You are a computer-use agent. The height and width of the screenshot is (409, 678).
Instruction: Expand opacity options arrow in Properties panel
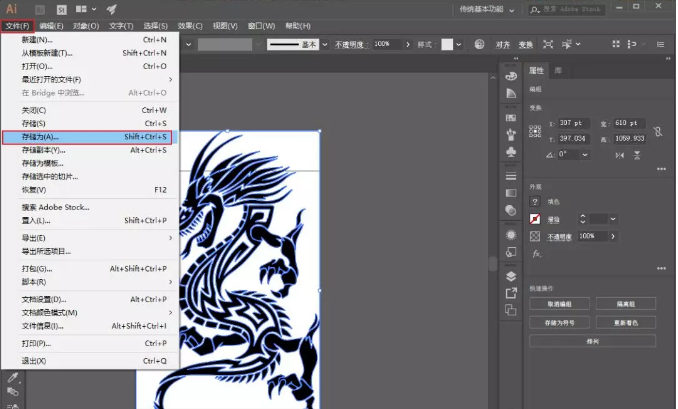(613, 236)
